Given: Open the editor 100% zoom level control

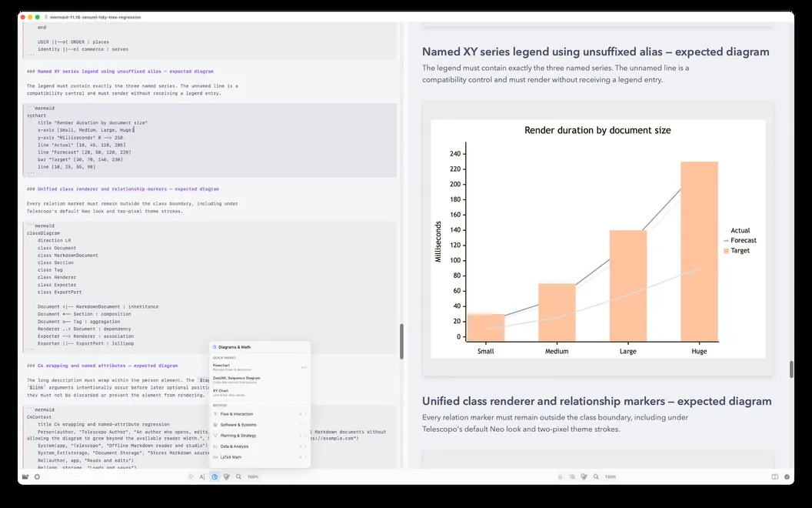Looking at the screenshot, I should click(x=253, y=477).
